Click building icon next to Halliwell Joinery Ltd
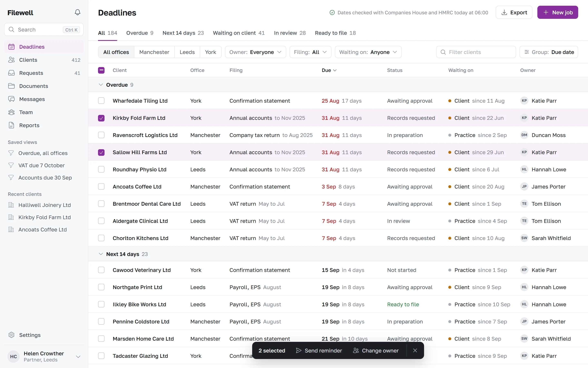This screenshot has height=368, width=588. pyautogui.click(x=11, y=205)
